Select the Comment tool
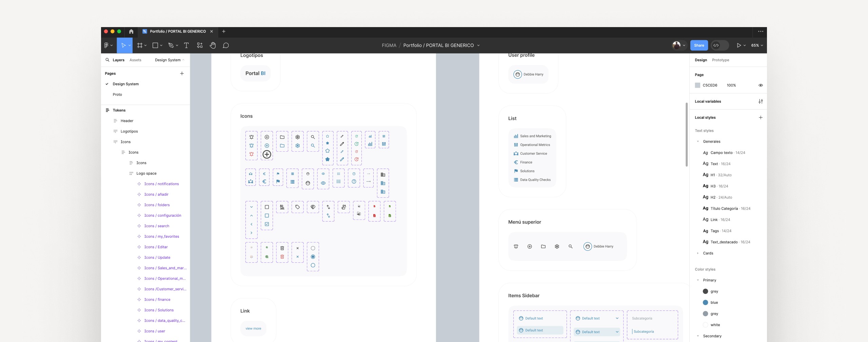Image resolution: width=868 pixels, height=342 pixels. 226,45
